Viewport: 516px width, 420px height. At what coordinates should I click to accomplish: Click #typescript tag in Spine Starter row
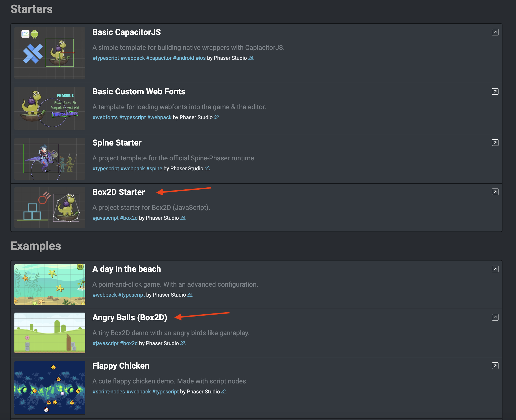[106, 168]
